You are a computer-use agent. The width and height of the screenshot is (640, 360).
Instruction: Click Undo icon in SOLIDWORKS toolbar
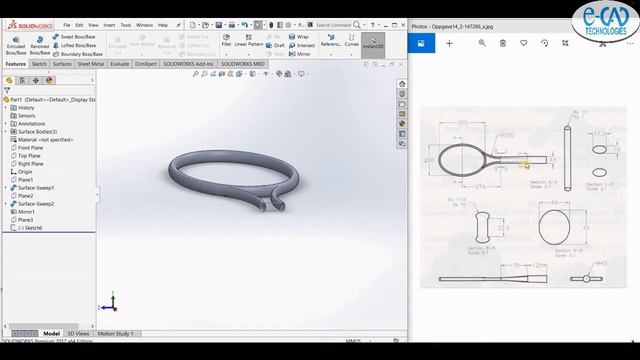pyautogui.click(x=244, y=25)
